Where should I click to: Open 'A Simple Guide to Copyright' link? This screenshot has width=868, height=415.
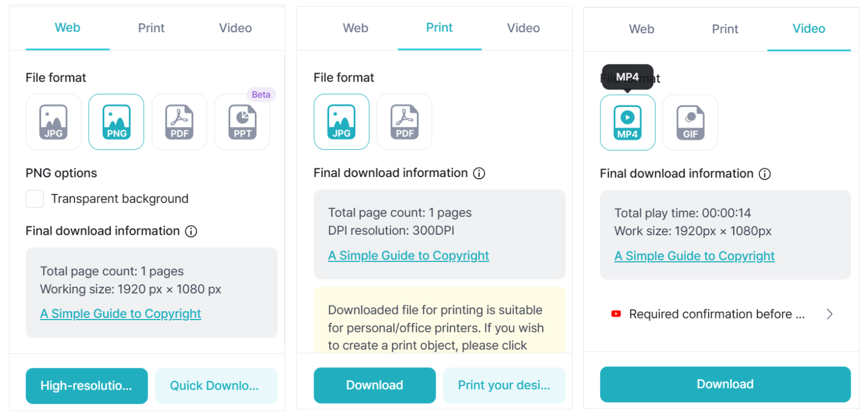120,313
